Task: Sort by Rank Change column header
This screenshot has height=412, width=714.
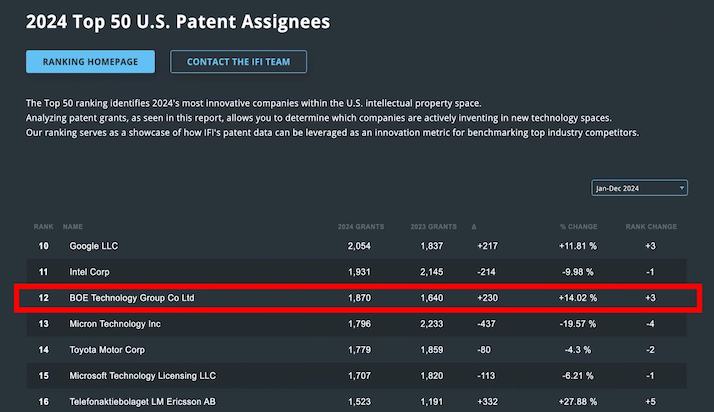Action: [650, 227]
